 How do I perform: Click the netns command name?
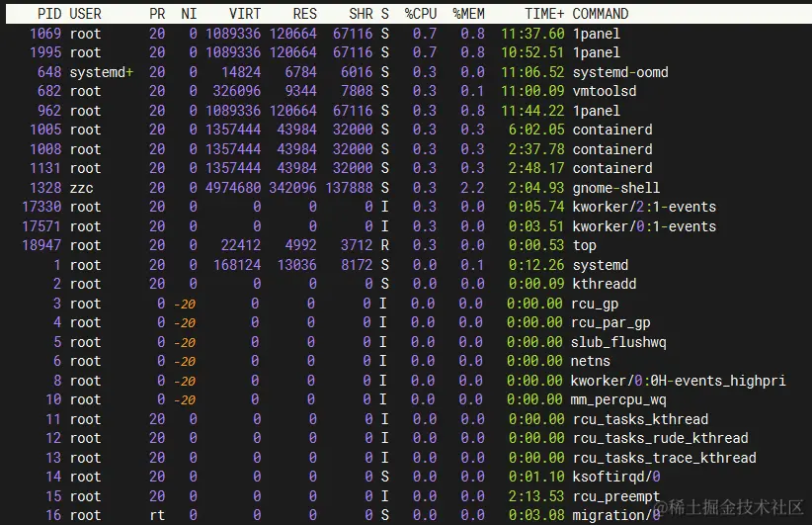point(591,361)
